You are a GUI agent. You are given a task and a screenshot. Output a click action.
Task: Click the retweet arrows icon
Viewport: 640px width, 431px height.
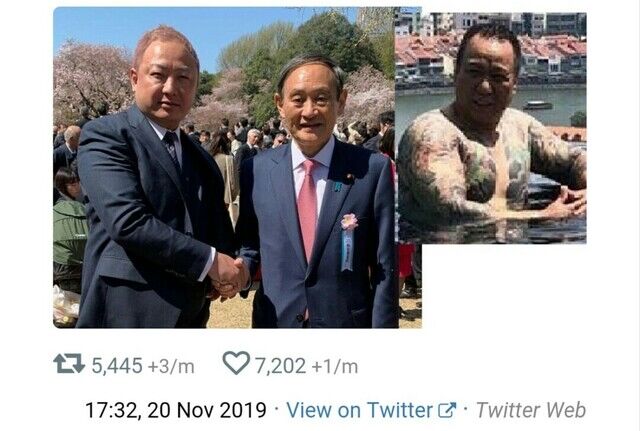pyautogui.click(x=69, y=364)
